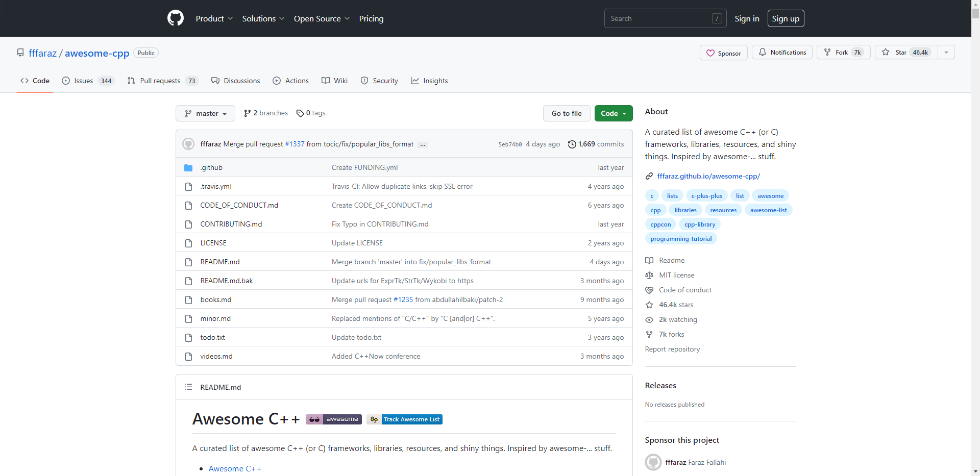Expand the commit message ellipsis
980x476 pixels.
pyautogui.click(x=423, y=145)
